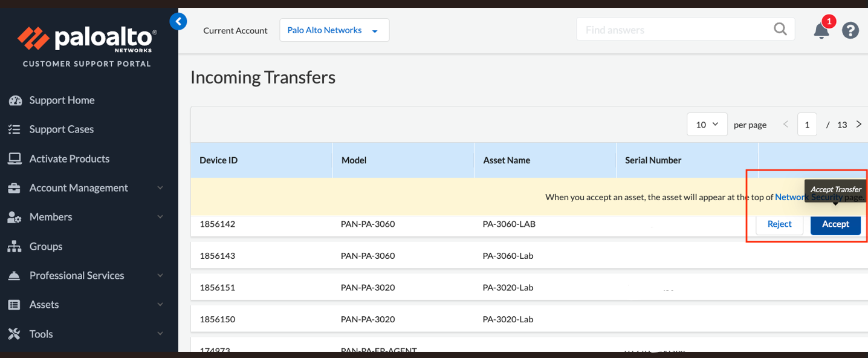Open Groups menu item
Viewport: 868px width, 358px height.
[x=46, y=246]
